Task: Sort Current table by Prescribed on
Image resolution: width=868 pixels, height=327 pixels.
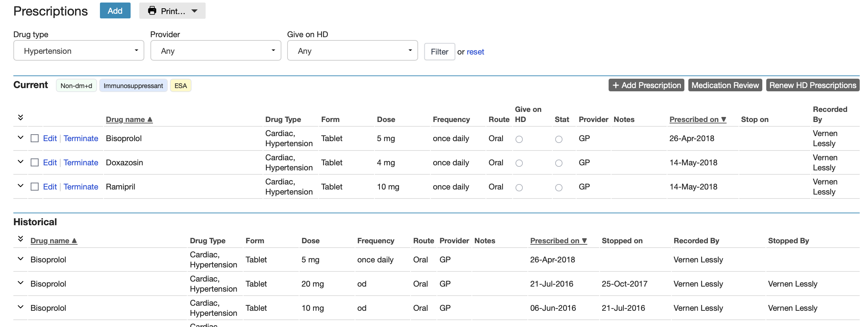Action: 698,119
